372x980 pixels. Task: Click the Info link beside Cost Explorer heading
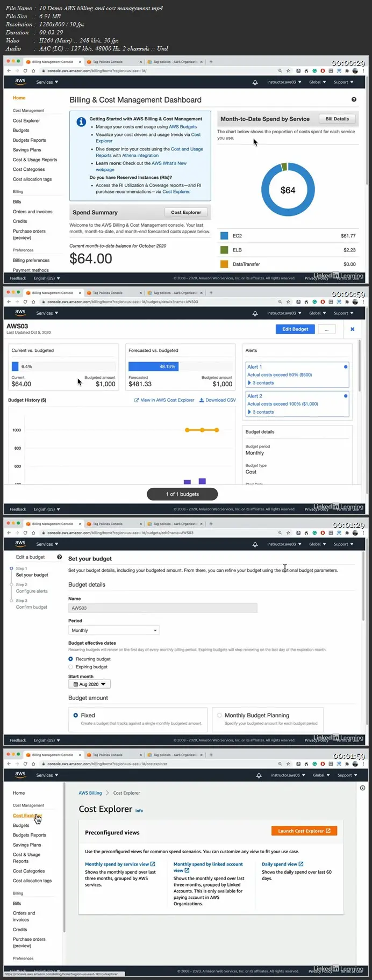click(x=139, y=811)
